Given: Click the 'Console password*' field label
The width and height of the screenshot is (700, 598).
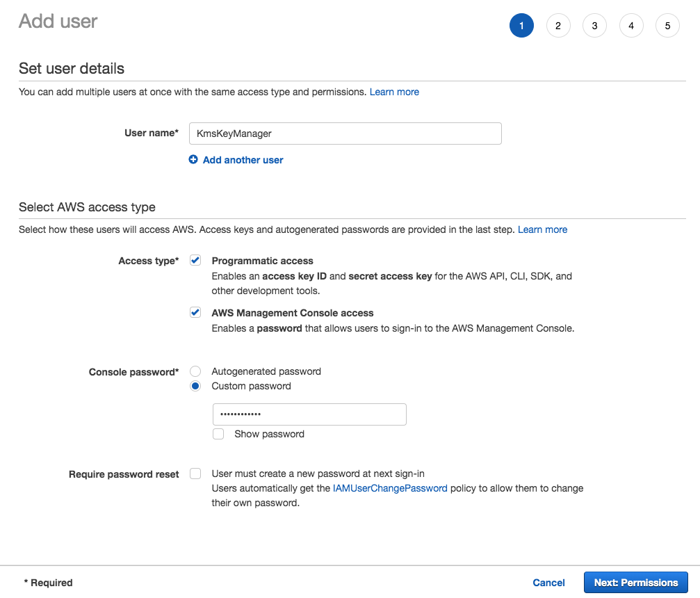Looking at the screenshot, I should coord(134,372).
